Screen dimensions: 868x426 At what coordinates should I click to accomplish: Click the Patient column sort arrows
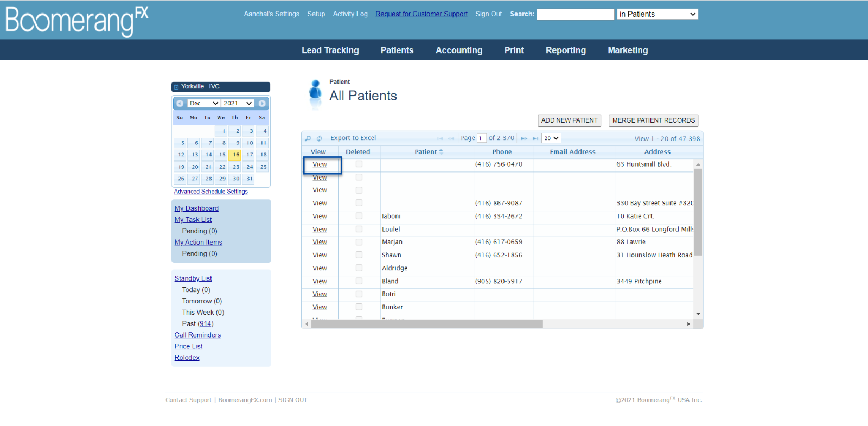coord(441,152)
